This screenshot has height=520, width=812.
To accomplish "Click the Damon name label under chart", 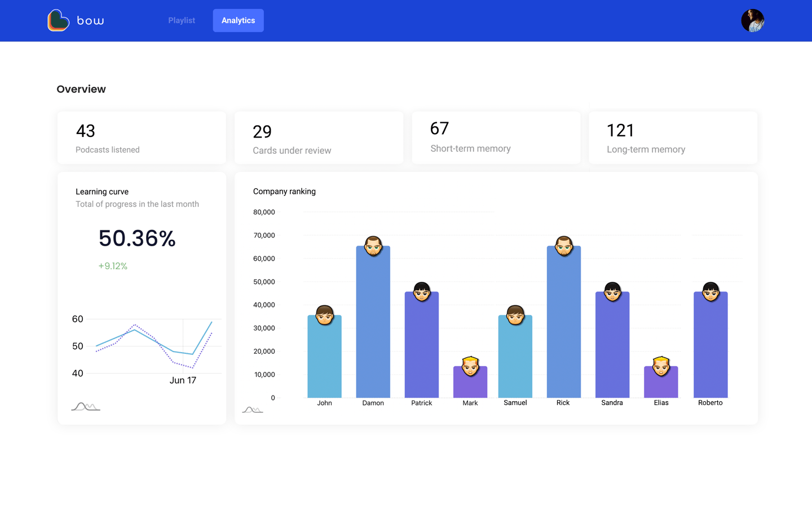I will (373, 403).
